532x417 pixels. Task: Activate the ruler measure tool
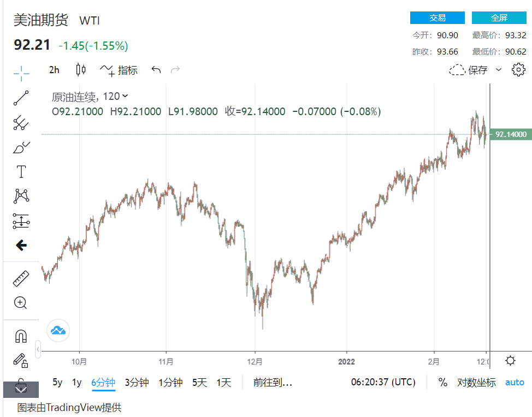pyautogui.click(x=21, y=279)
